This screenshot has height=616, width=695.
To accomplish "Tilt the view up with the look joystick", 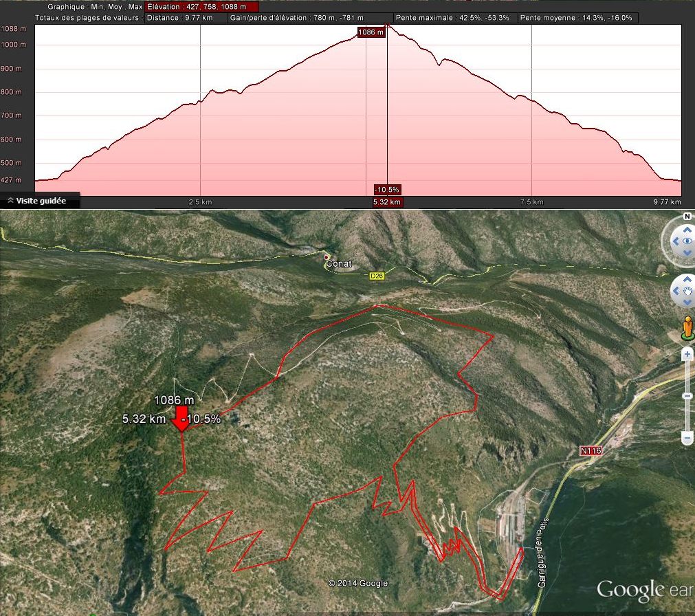I will [x=687, y=229].
